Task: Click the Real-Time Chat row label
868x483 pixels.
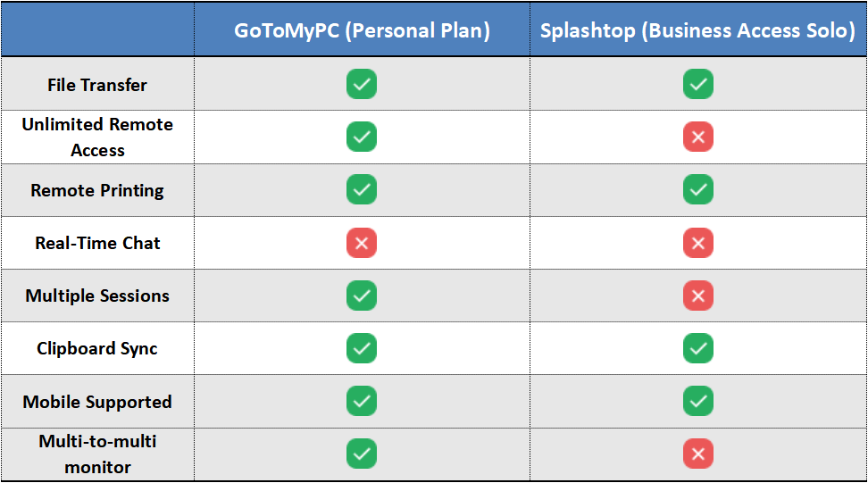Action: pos(97,244)
